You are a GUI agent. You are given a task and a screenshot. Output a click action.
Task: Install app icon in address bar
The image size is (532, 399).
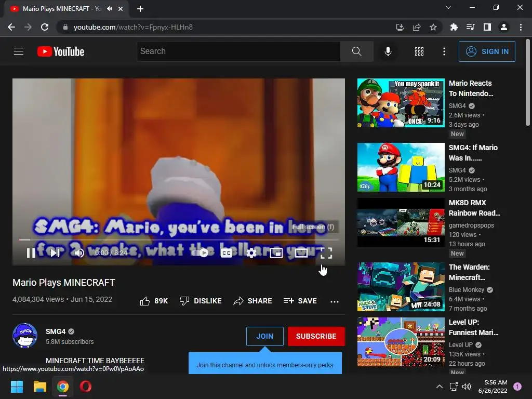tap(400, 27)
